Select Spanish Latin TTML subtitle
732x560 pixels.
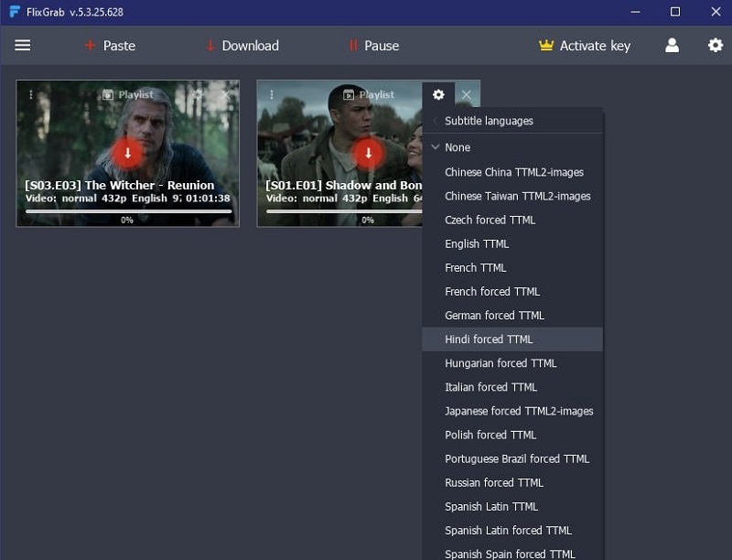click(512, 506)
